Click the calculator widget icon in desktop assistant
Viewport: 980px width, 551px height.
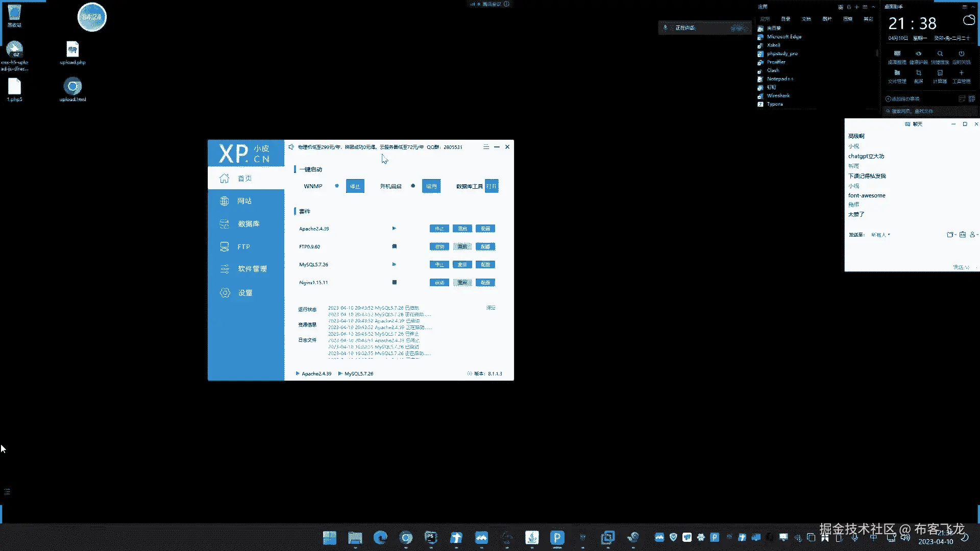pos(940,73)
